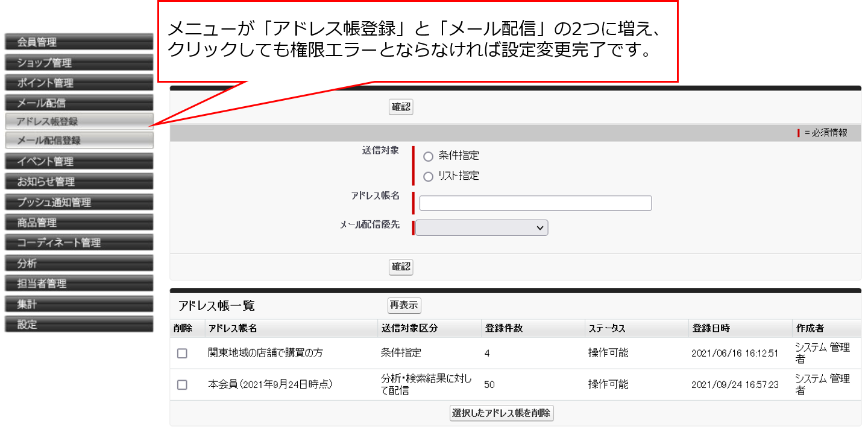Click 選択したアドレス帳を削除 button
The height and width of the screenshot is (432, 868).
(x=502, y=413)
